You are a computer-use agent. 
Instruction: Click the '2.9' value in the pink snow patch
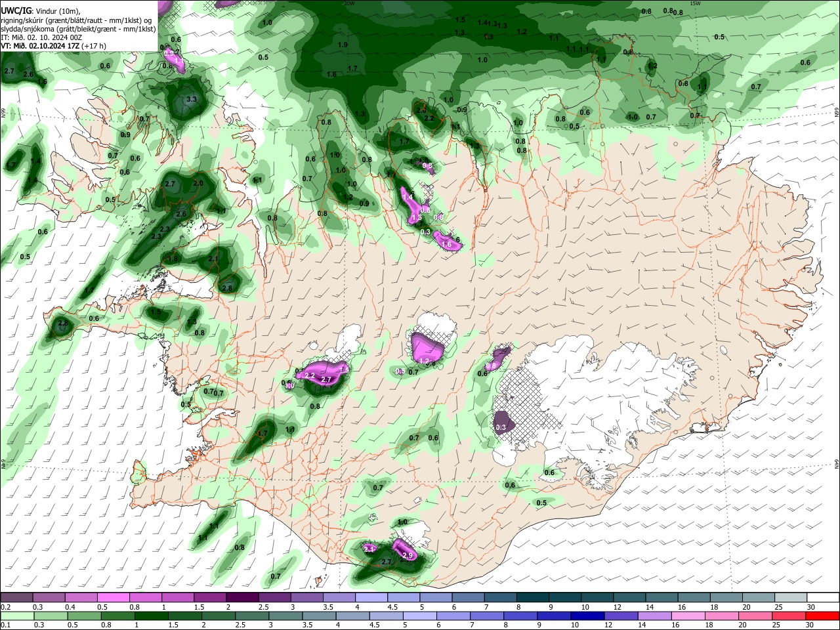coord(408,556)
